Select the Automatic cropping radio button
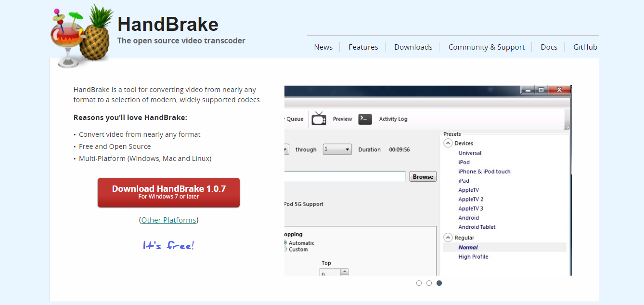644x305 pixels. click(x=286, y=243)
